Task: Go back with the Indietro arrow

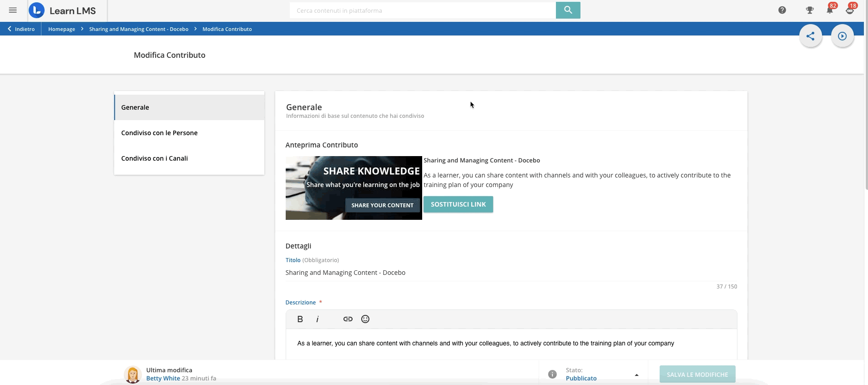Action: 21,29
